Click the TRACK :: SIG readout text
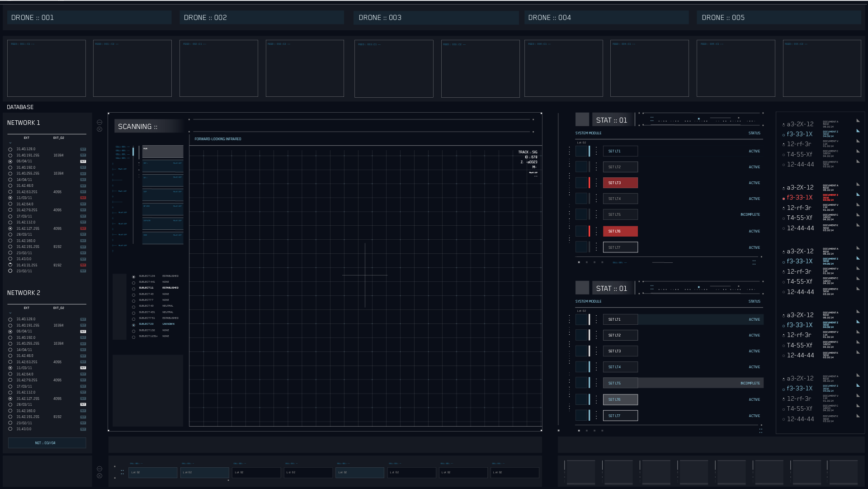This screenshot has height=489, width=868. click(x=528, y=152)
